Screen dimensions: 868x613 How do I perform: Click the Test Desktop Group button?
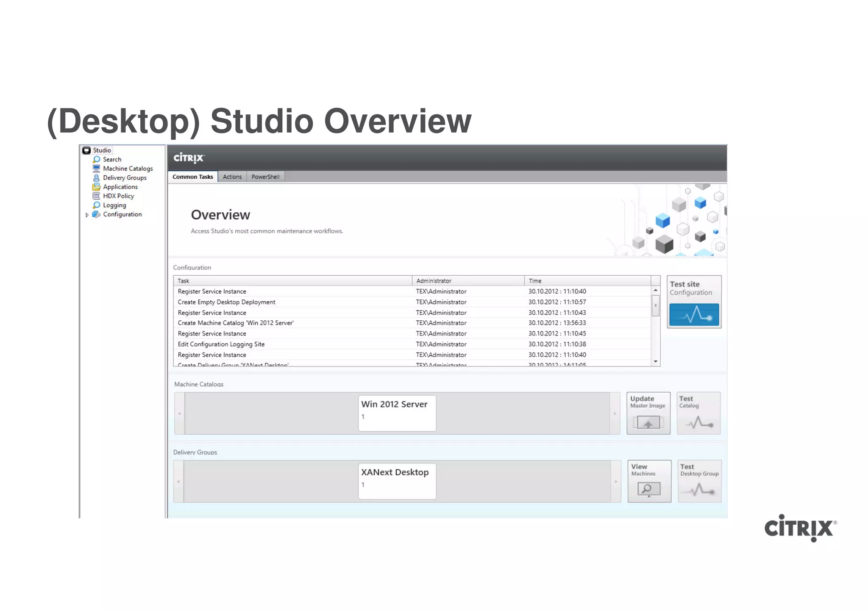(700, 481)
